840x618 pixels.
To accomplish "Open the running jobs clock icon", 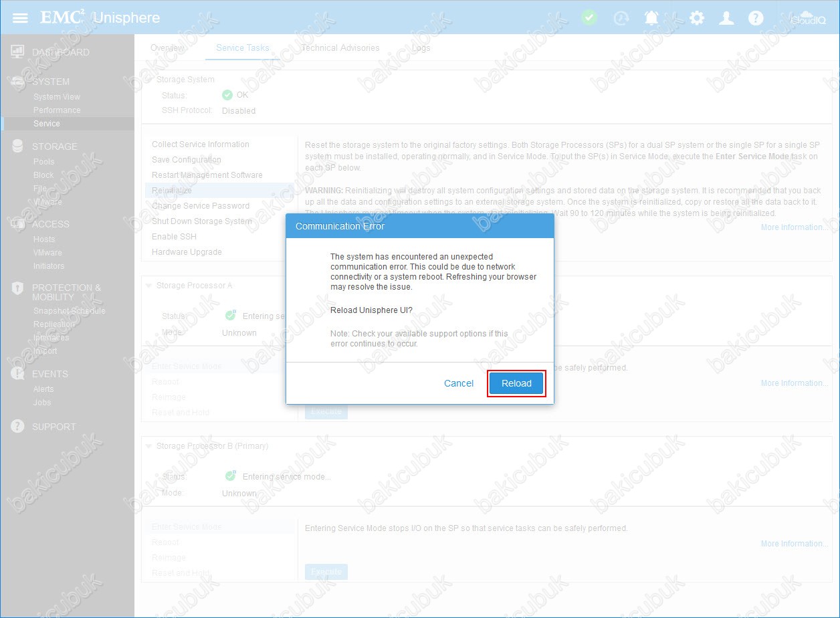I will pos(621,18).
